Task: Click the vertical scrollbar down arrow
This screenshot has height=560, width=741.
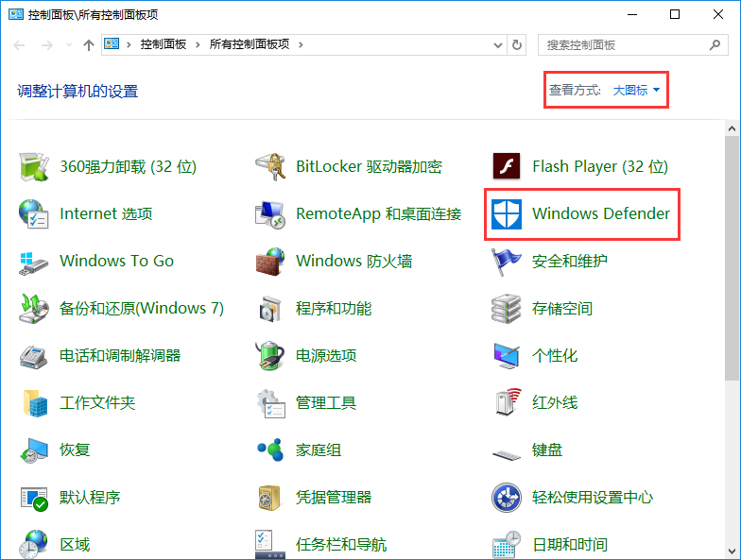Action: (732, 552)
